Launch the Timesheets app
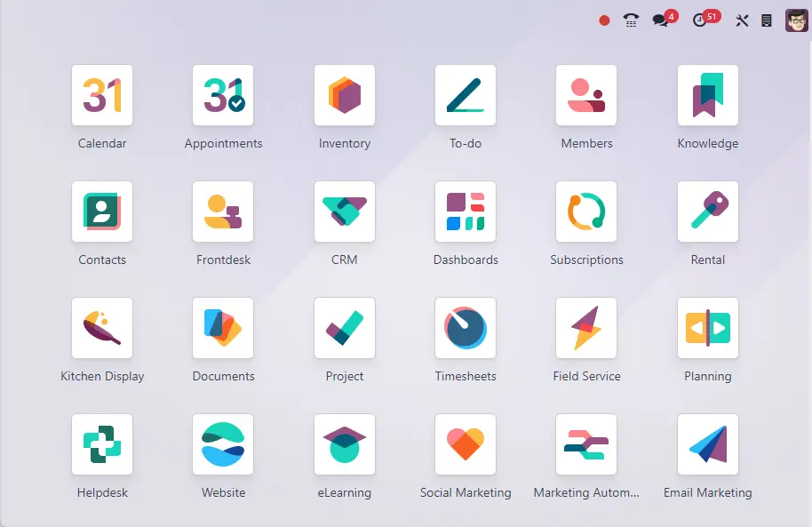812x527 pixels. pyautogui.click(x=466, y=328)
